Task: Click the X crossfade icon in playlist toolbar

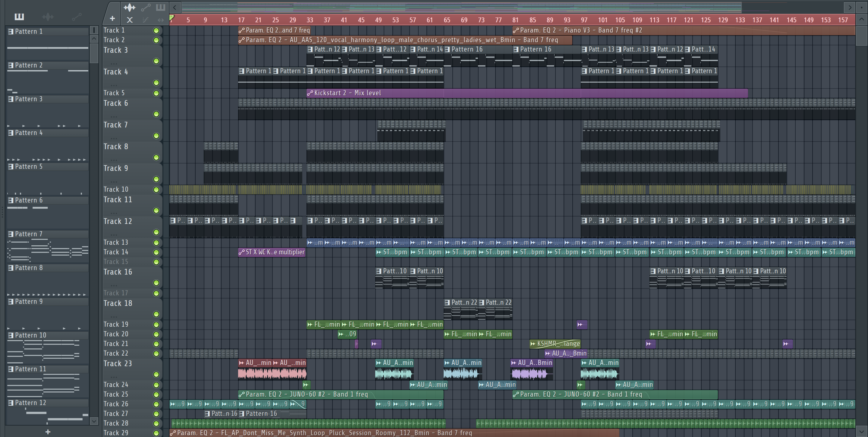Action: 129,20
